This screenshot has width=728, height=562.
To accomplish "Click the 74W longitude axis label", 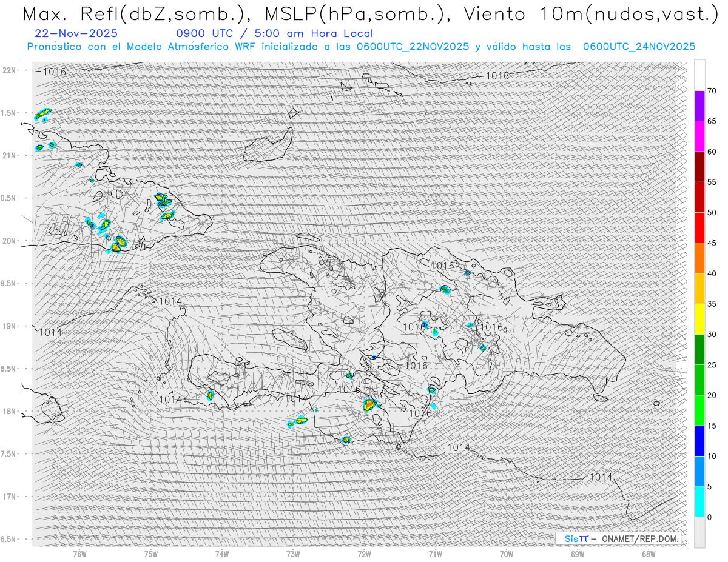I will point(222,554).
